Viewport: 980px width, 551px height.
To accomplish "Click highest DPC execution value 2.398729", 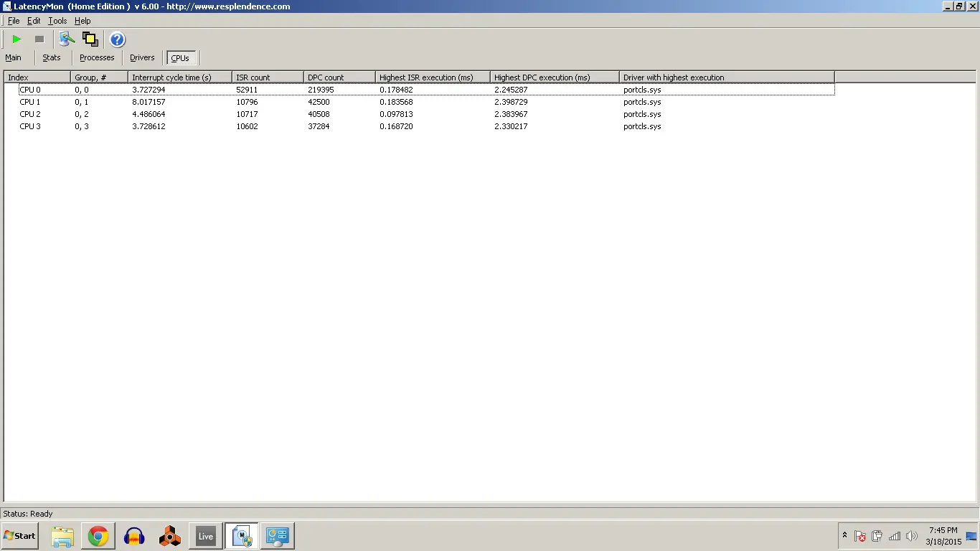I will tap(511, 102).
